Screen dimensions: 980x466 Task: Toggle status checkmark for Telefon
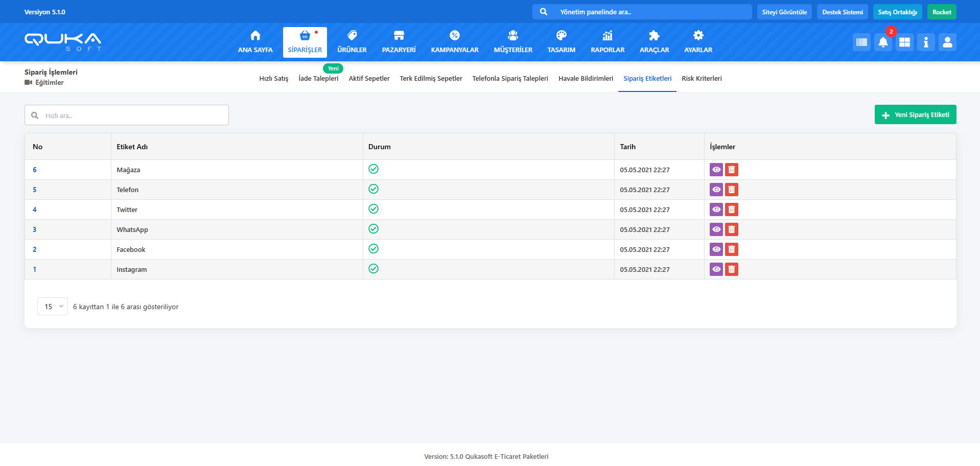374,189
